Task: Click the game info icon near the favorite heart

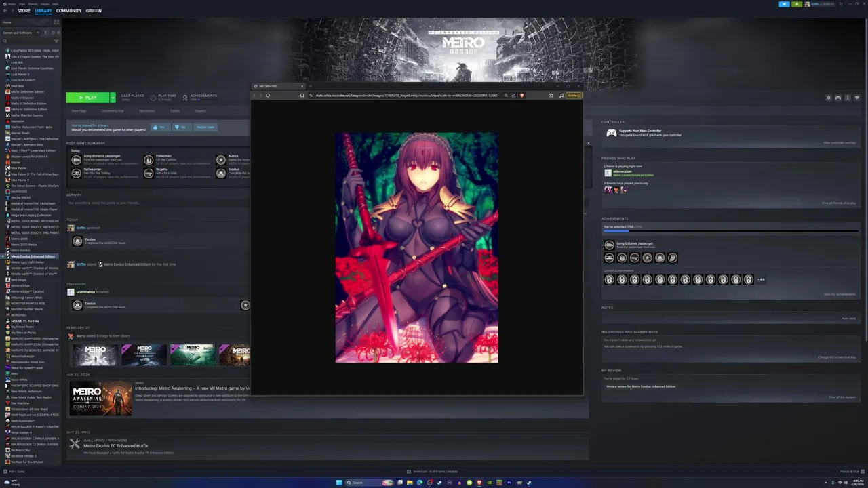Action: tap(848, 98)
